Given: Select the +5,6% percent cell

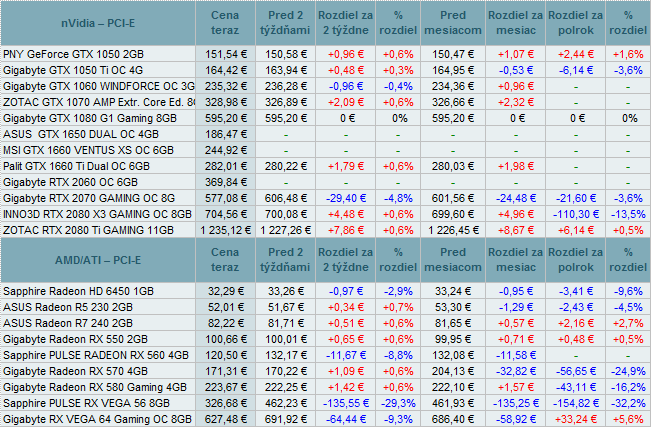Looking at the screenshot, I should tap(628, 419).
